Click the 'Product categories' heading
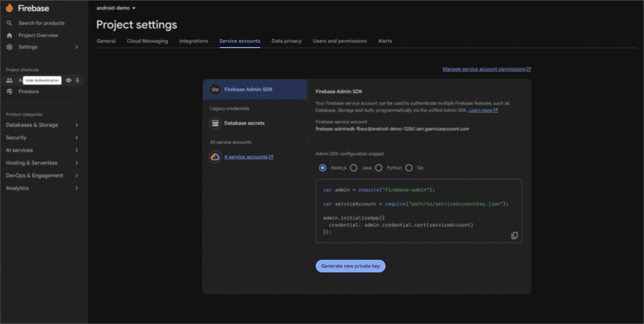 click(24, 114)
